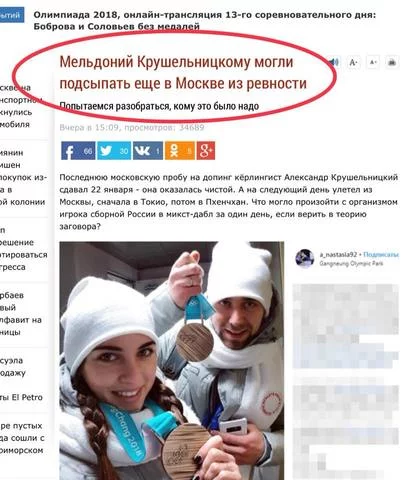Decrease font size with A- icon
This screenshot has width=409, height=480.
(353, 62)
